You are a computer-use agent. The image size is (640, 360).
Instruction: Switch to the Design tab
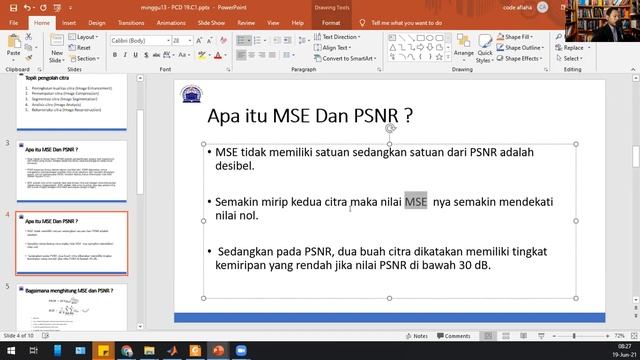point(96,23)
